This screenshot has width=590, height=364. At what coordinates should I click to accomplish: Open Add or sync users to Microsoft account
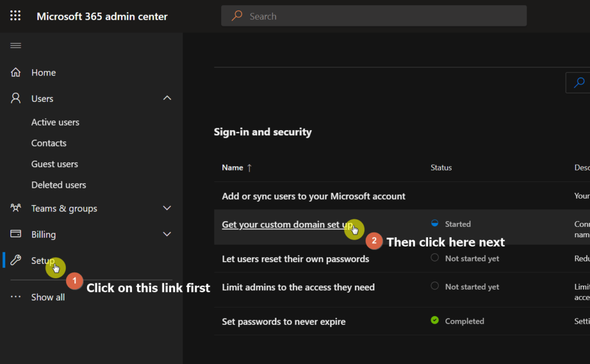pos(313,196)
